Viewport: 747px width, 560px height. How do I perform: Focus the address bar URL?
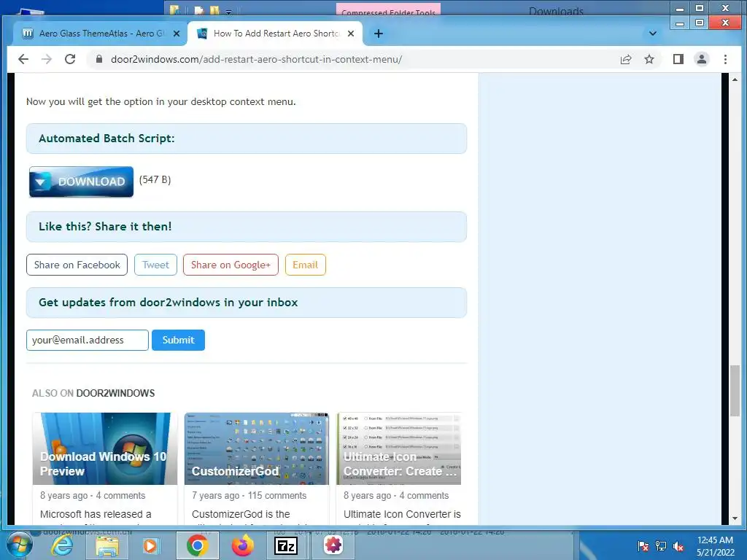click(256, 59)
